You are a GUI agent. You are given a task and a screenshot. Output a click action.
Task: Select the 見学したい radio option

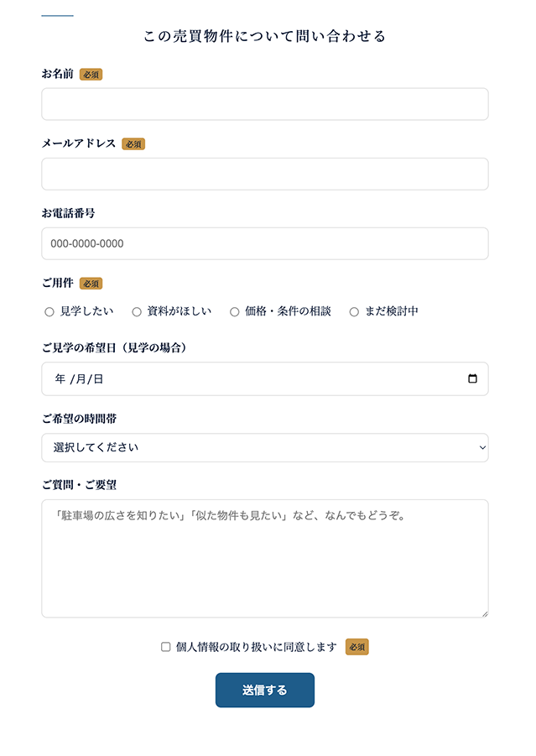tap(49, 312)
